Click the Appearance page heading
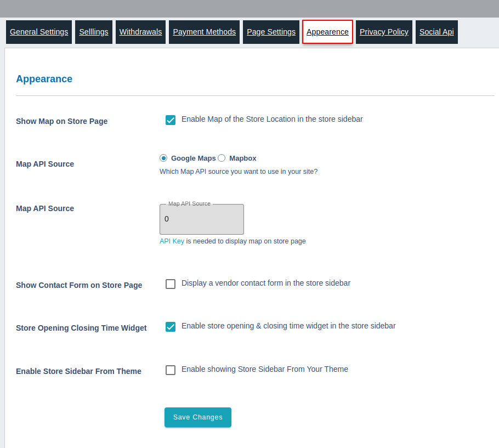The height and width of the screenshot is (448, 499). (x=44, y=78)
